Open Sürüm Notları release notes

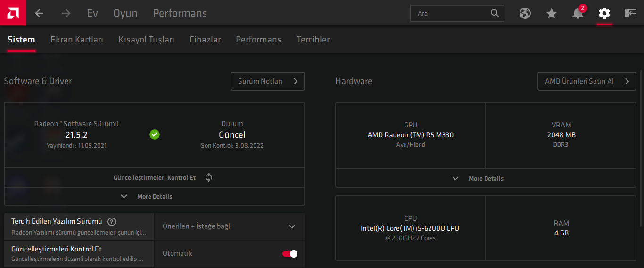(x=267, y=81)
